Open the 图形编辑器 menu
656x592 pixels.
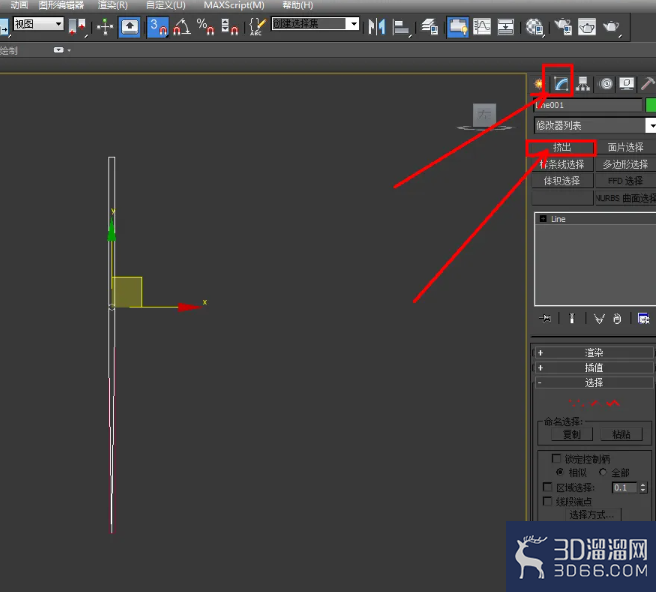(x=61, y=5)
